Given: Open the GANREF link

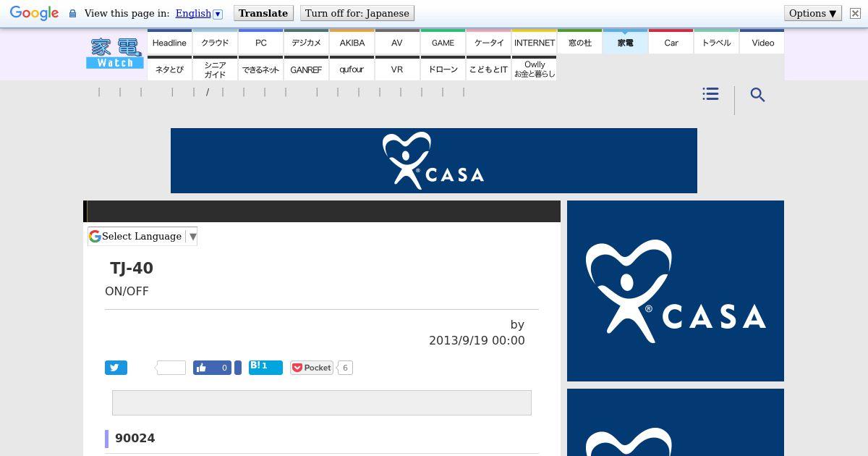Looking at the screenshot, I should click(306, 69).
